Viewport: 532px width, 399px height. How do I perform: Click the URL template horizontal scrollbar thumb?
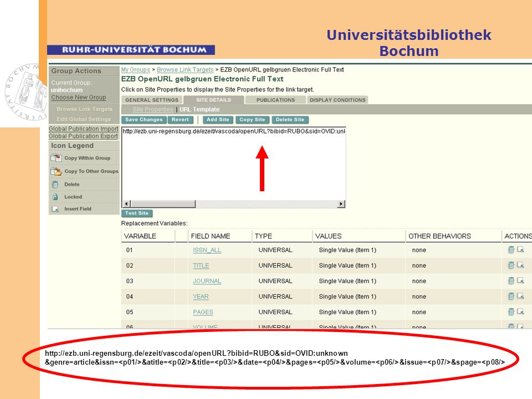[163, 204]
